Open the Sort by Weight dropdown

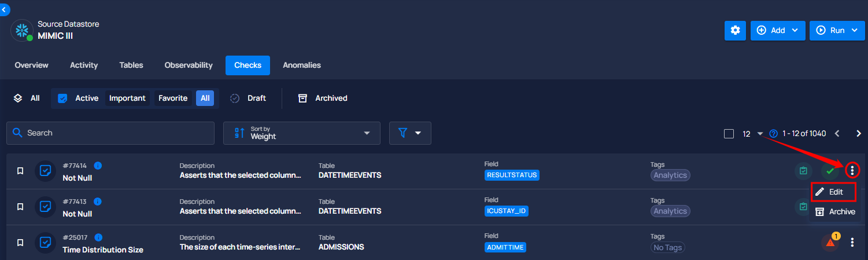pyautogui.click(x=302, y=133)
